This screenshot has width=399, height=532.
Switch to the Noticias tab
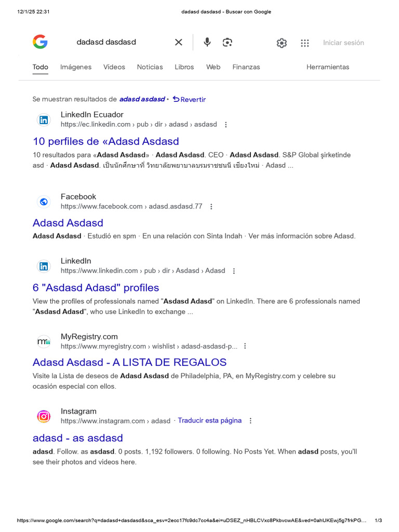(x=150, y=67)
